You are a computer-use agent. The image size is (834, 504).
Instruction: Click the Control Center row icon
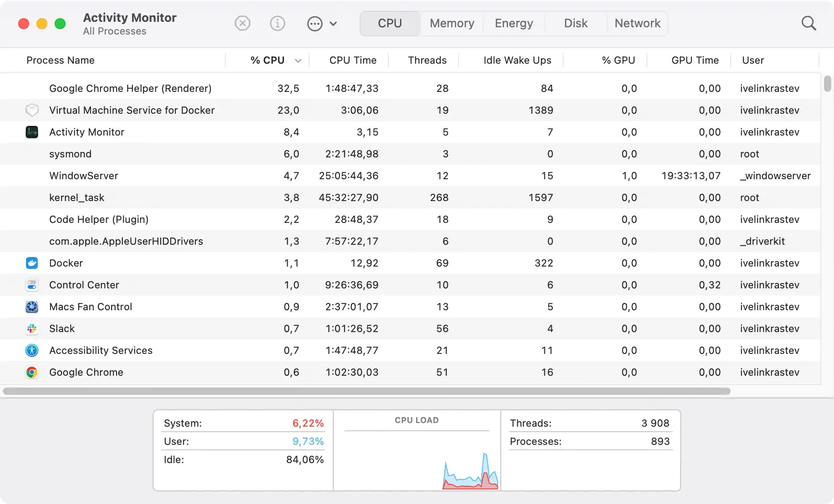[32, 285]
